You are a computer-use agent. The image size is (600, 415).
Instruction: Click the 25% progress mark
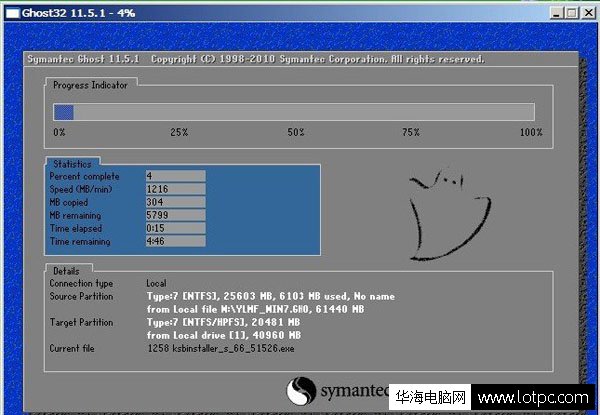tap(179, 132)
